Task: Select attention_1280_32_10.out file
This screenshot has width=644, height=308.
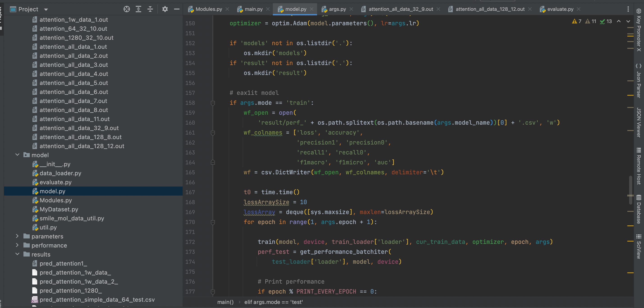Action: coord(76,37)
